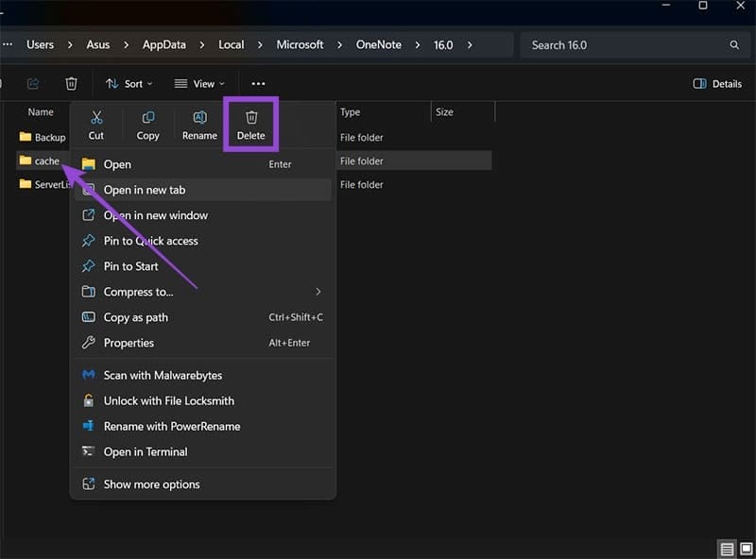Click the share icon on the toolbar
Screen dimensions: 756x559
33,83
